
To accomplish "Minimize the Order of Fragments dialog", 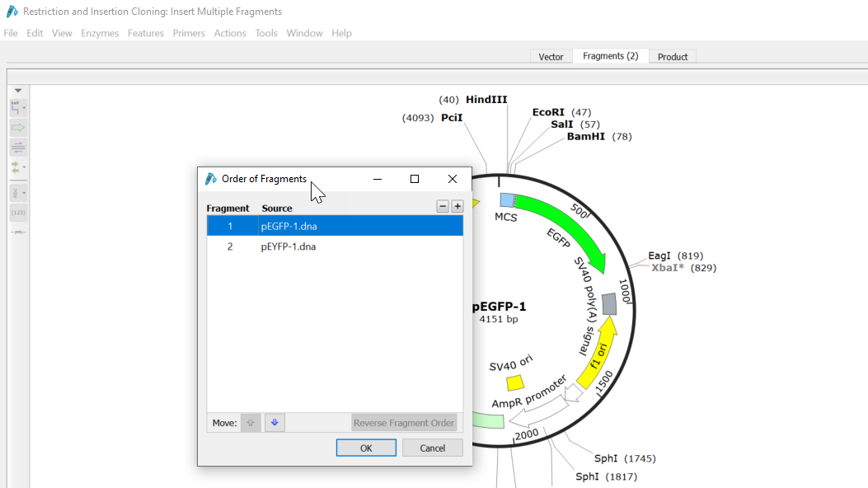I will [378, 179].
